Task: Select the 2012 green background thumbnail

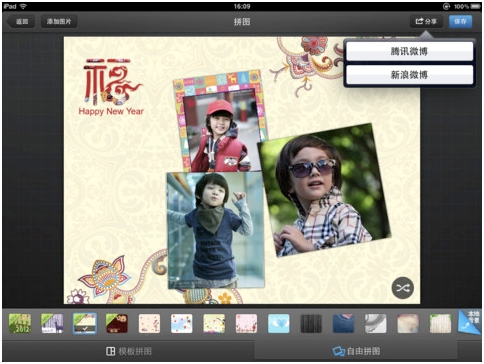Action: 20,323
